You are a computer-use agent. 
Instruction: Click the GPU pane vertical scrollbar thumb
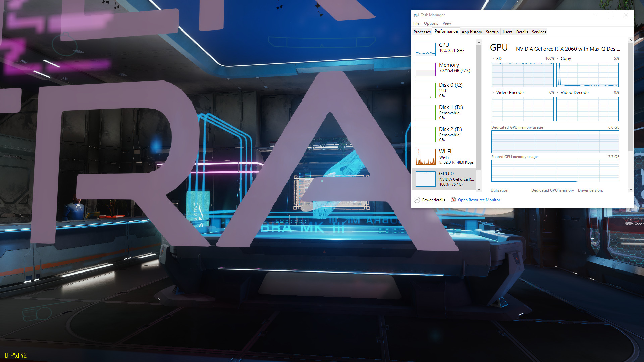pos(630,97)
